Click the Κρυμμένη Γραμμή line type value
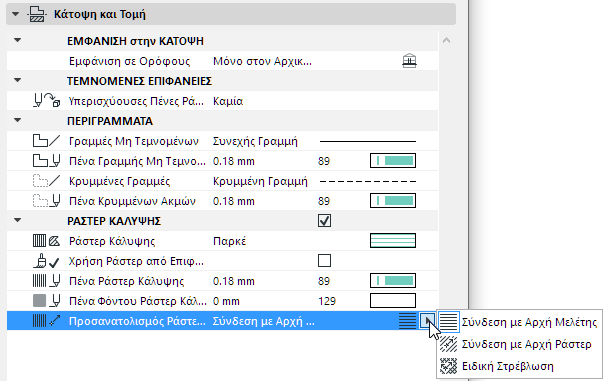The height and width of the screenshot is (381, 605). click(x=260, y=181)
